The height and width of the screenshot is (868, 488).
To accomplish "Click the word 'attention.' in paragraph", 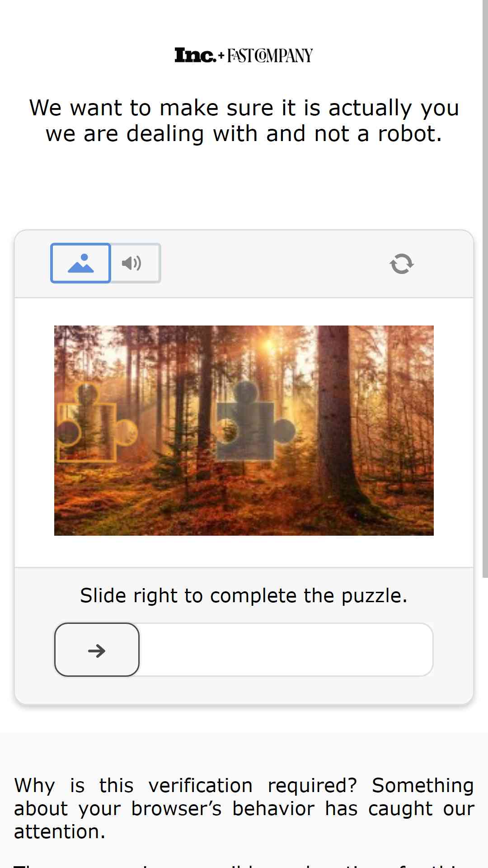I will (x=60, y=831).
